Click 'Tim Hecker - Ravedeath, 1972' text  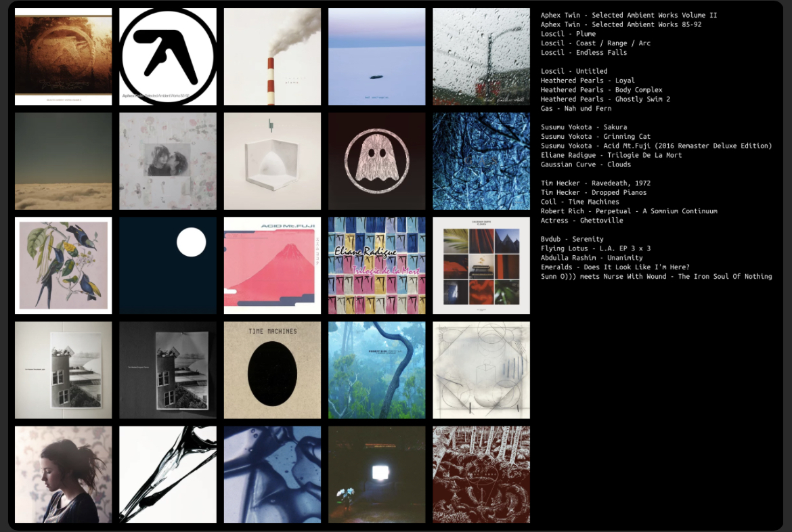596,183
